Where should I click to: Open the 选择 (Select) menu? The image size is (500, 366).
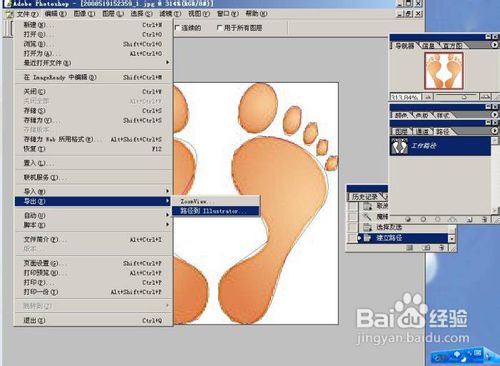pyautogui.click(x=141, y=14)
